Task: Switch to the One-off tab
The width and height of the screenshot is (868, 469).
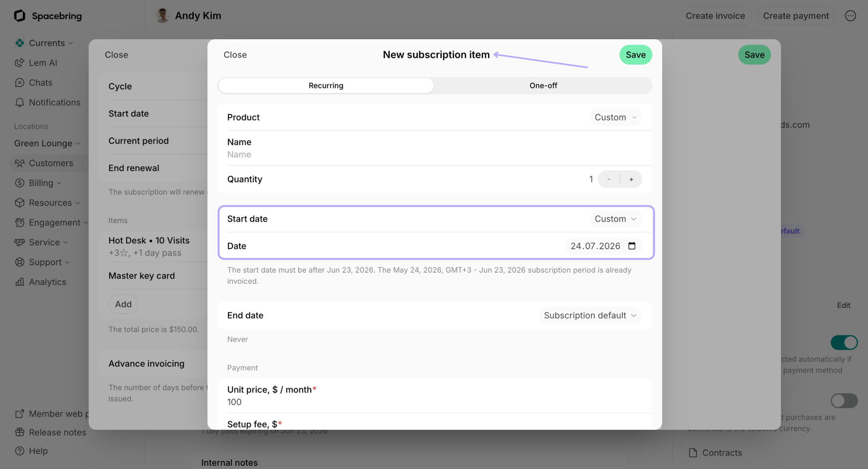Action: [543, 86]
